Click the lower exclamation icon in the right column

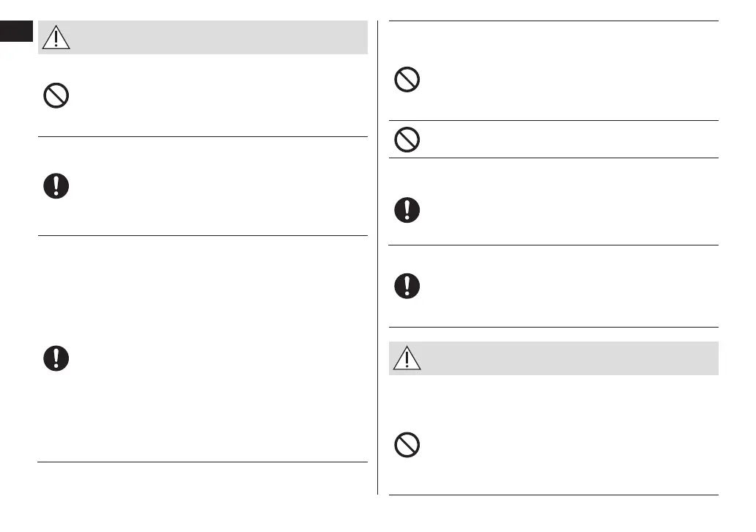(x=407, y=286)
